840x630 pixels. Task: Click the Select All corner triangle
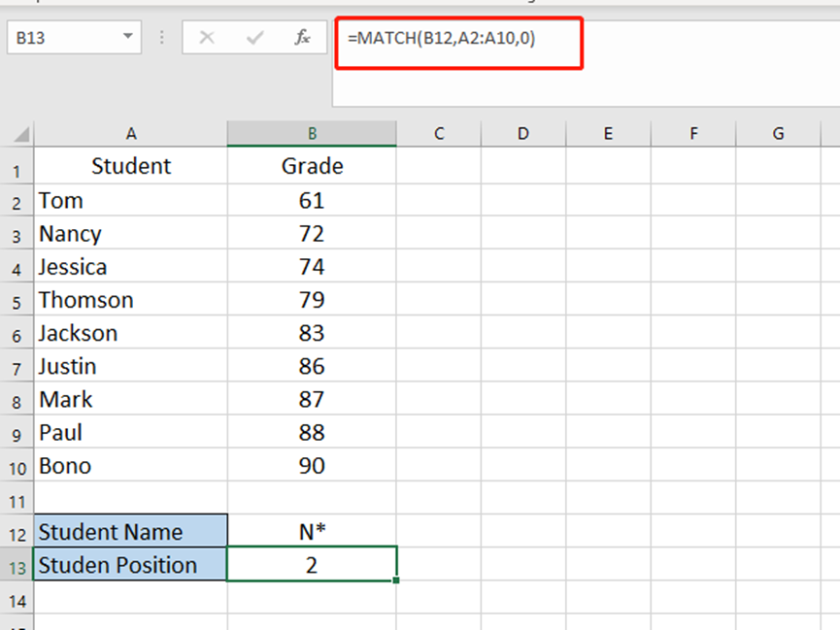[x=20, y=134]
